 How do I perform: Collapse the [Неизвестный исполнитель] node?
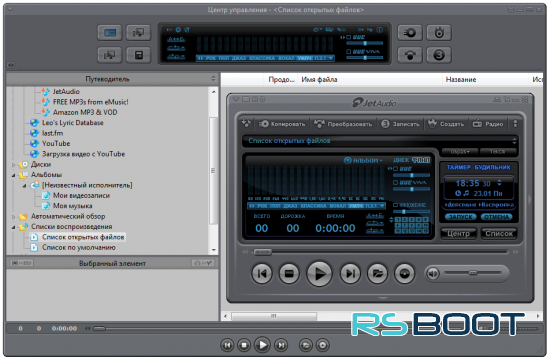point(25,185)
